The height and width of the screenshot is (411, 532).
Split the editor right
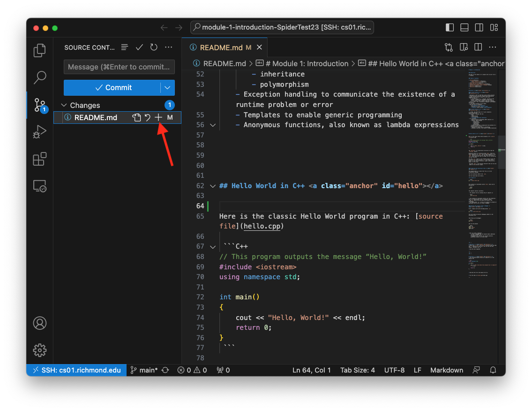click(478, 47)
